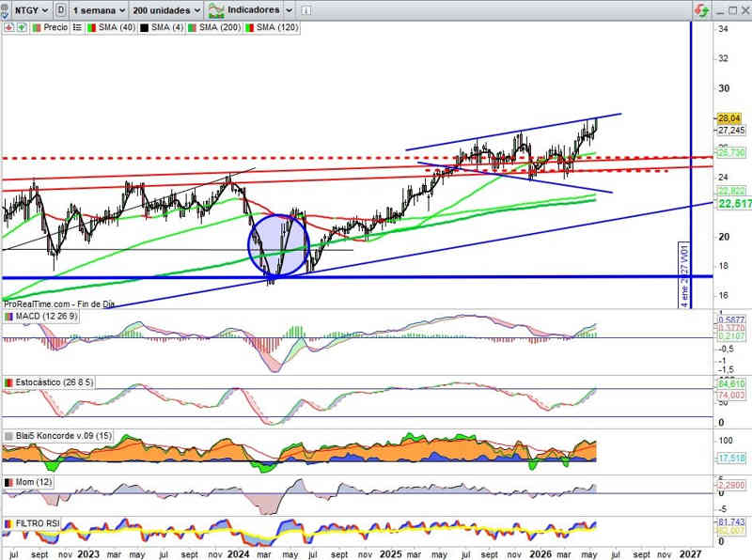Click the FILTRO RSI indicator label
This screenshot has height=560, width=752.
(38, 523)
